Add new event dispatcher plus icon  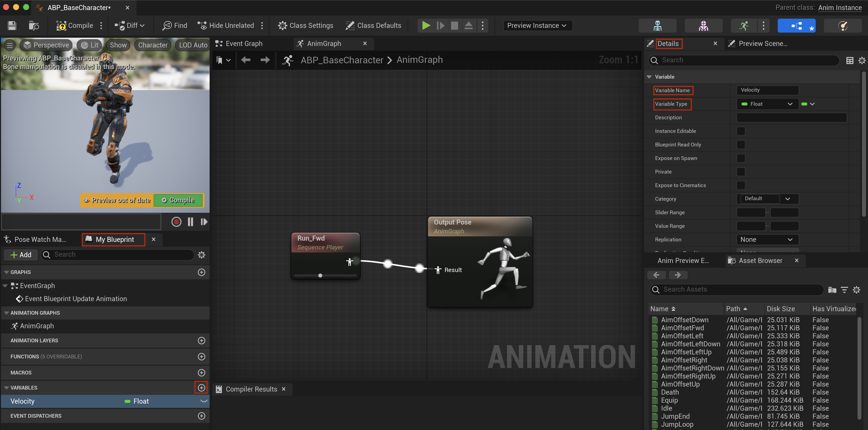tap(202, 416)
